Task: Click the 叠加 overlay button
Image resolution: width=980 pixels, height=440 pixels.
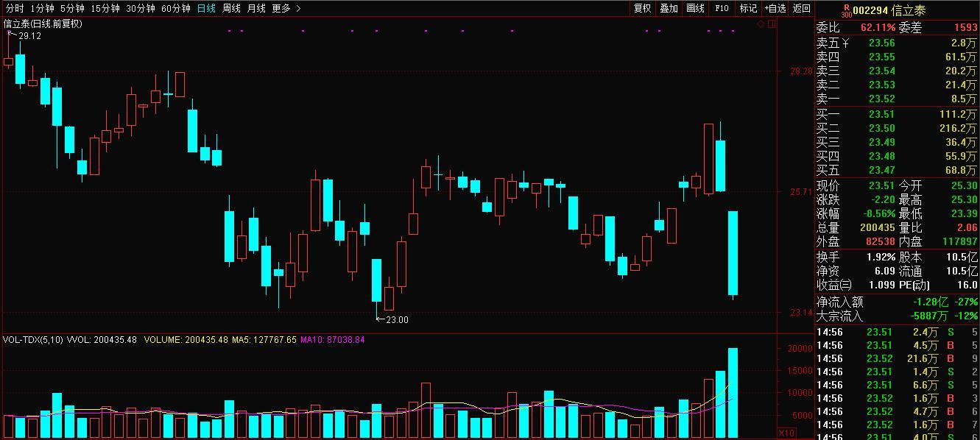Action: 669,8
